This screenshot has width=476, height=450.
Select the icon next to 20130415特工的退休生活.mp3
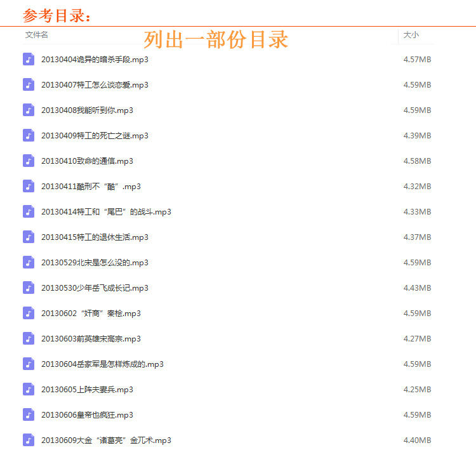(x=29, y=237)
